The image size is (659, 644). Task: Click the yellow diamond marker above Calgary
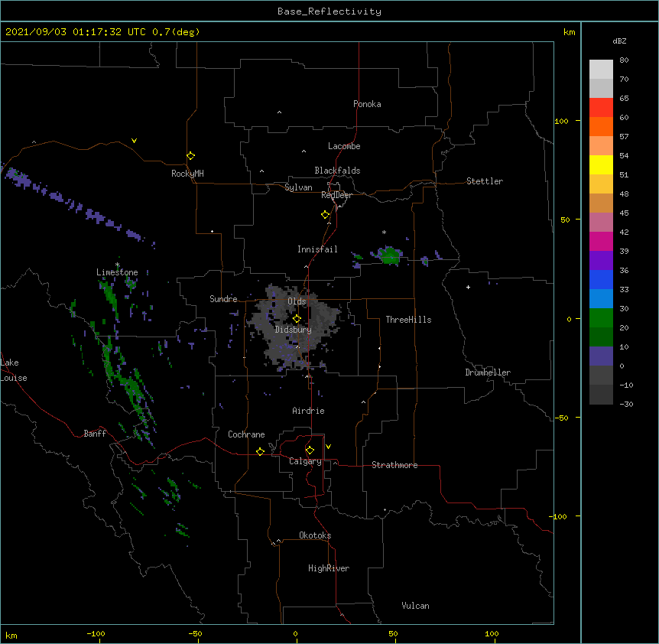(x=310, y=450)
